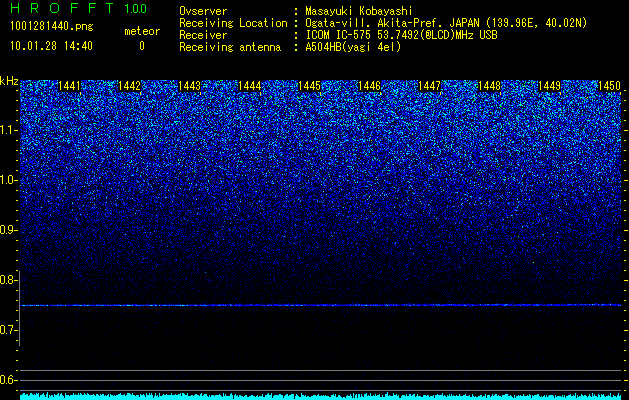The image size is (629, 400).
Task: Click the 1.0 frequency axis label
Action: [8, 180]
